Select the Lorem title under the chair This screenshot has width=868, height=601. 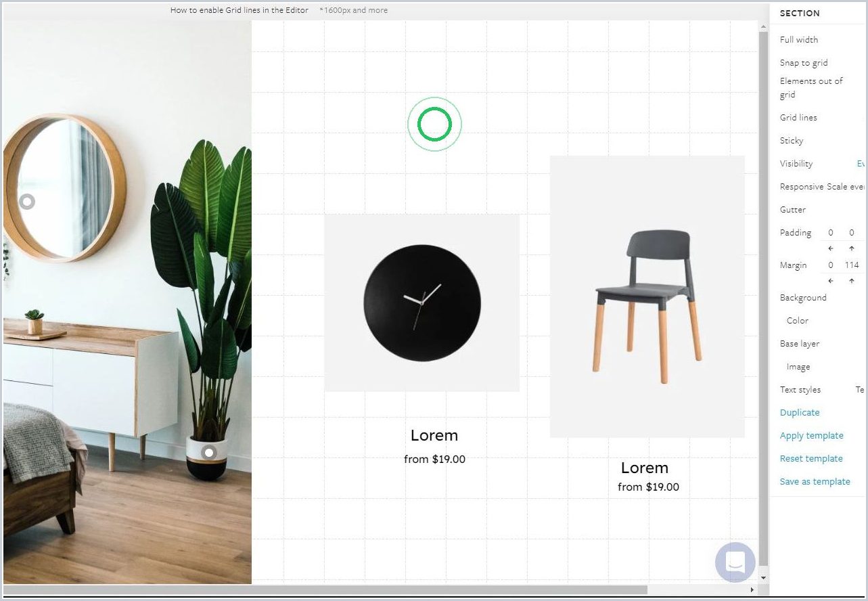(645, 468)
